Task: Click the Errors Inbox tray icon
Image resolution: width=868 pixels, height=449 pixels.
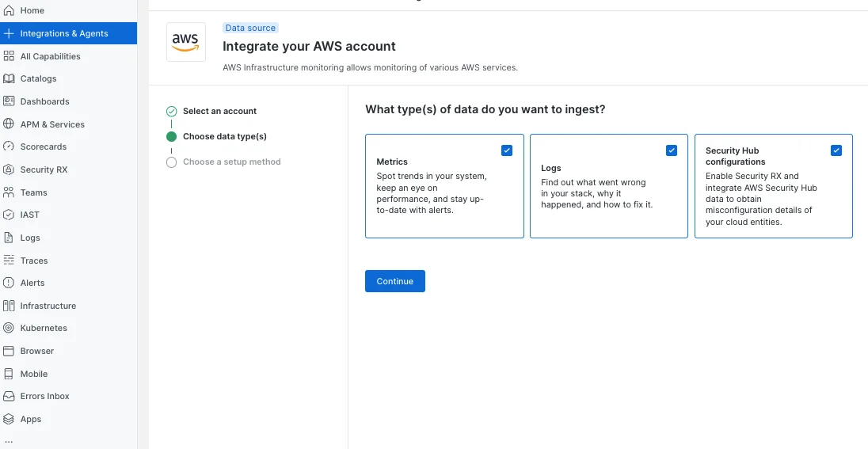Action: (x=9, y=396)
